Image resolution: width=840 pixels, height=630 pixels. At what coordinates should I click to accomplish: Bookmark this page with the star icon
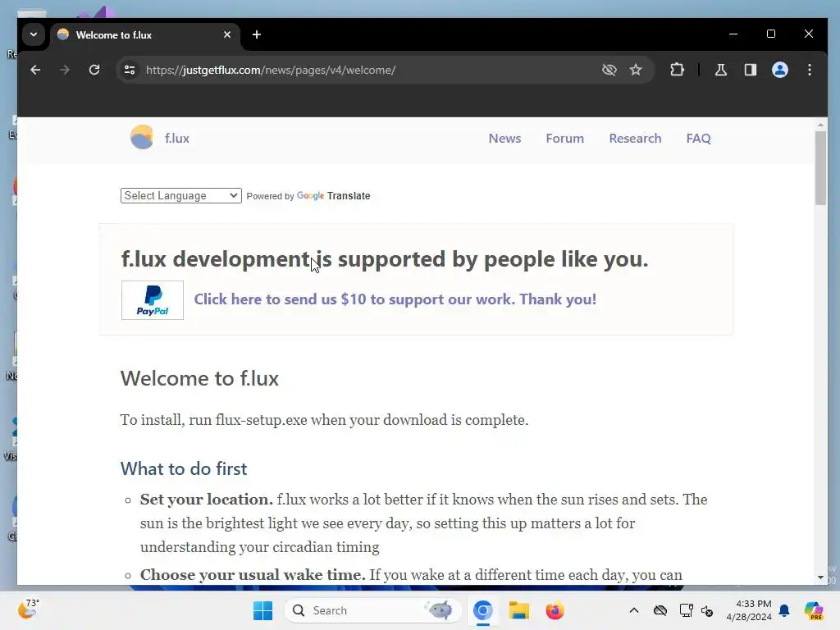pyautogui.click(x=636, y=70)
